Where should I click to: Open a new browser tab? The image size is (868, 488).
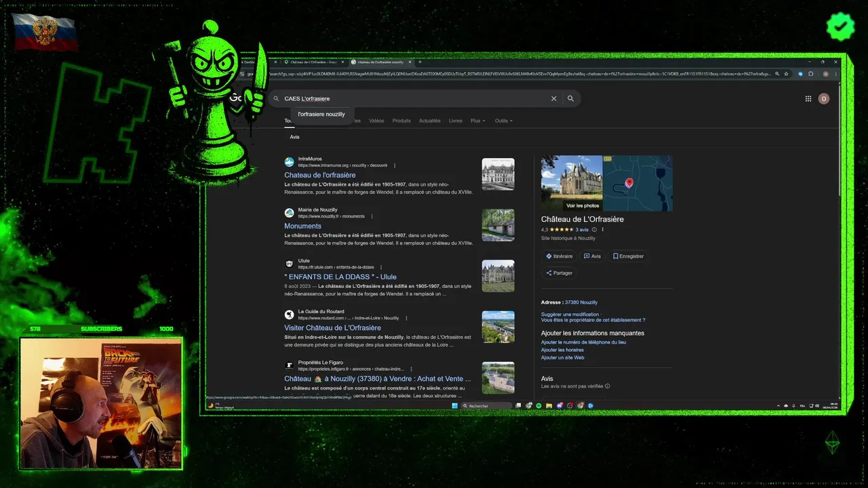point(420,62)
